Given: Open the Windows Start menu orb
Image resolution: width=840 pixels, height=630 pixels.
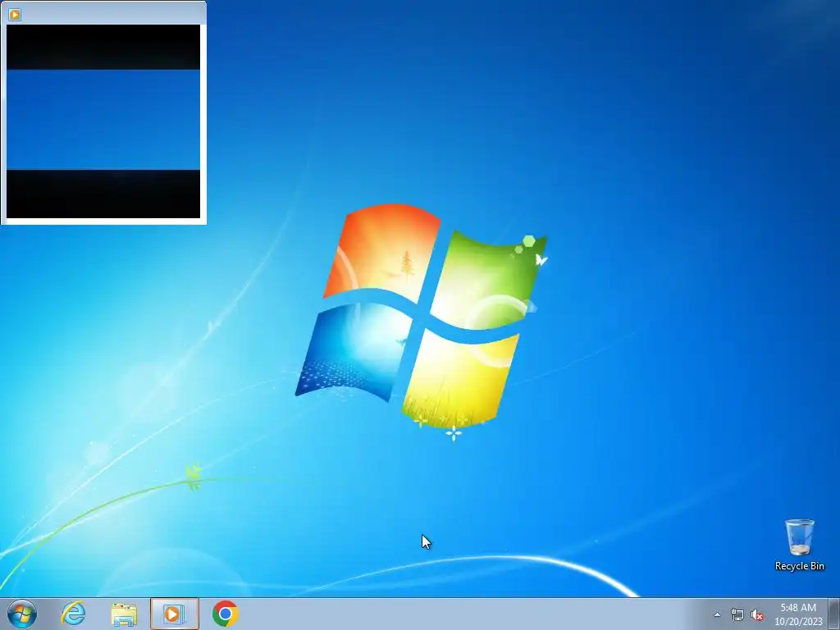Looking at the screenshot, I should pos(22,614).
